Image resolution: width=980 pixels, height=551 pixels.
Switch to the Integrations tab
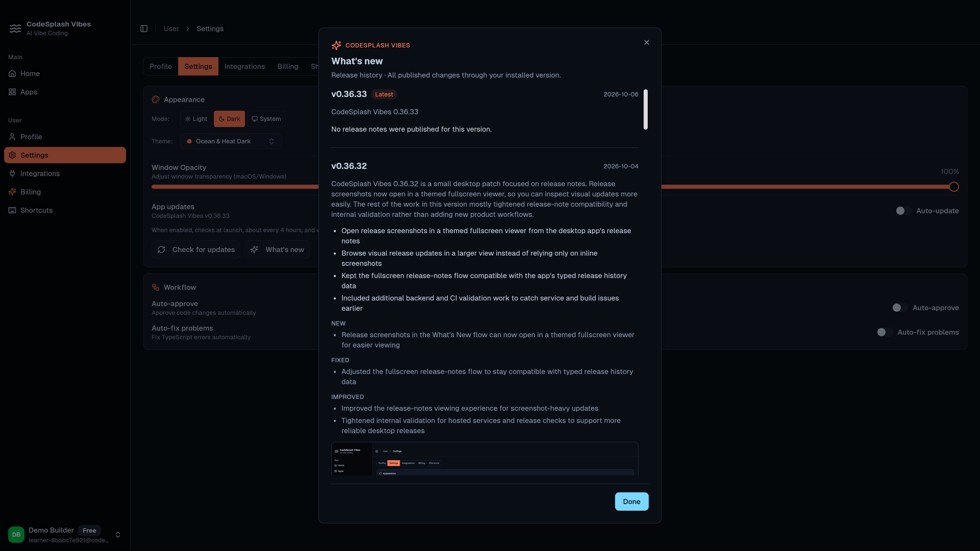pyautogui.click(x=245, y=66)
